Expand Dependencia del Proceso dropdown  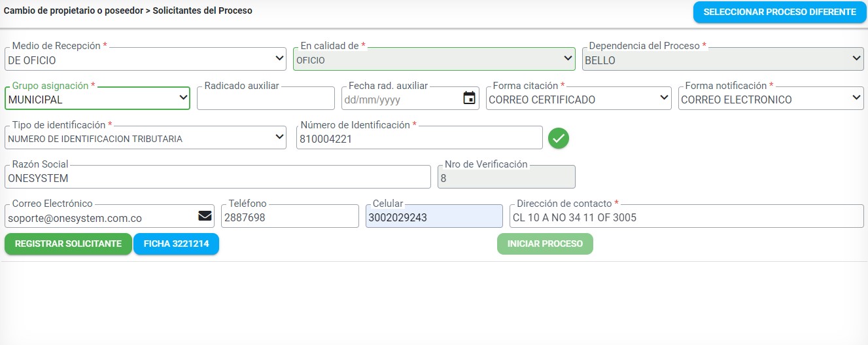(x=722, y=60)
